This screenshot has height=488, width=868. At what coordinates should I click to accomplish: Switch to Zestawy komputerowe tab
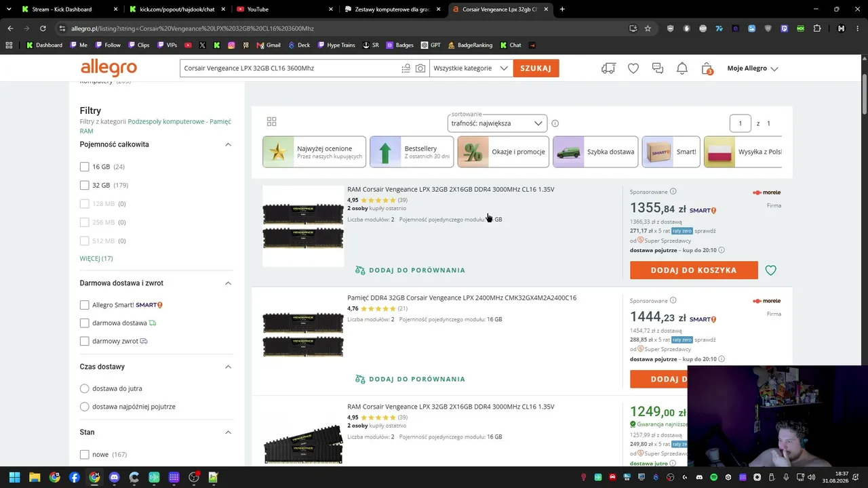392,9
